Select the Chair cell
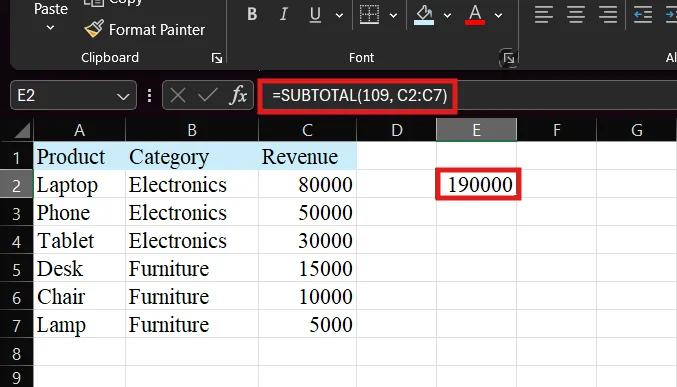 (x=79, y=297)
